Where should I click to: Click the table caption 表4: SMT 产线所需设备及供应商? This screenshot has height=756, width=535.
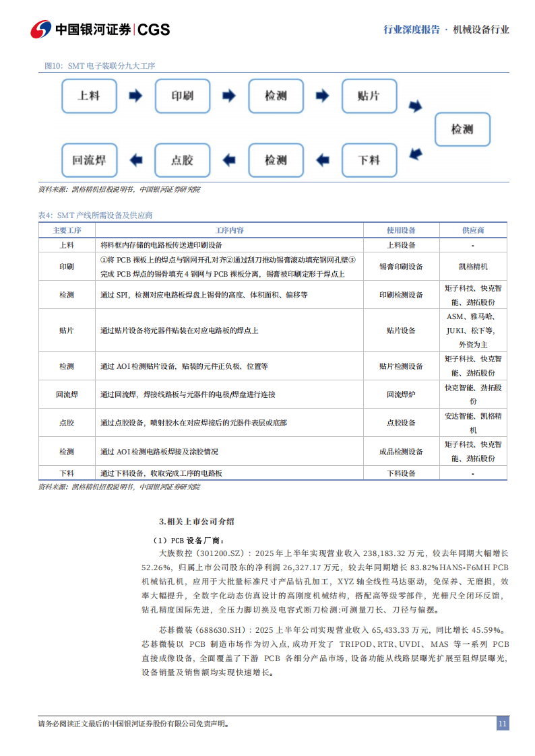click(x=96, y=215)
